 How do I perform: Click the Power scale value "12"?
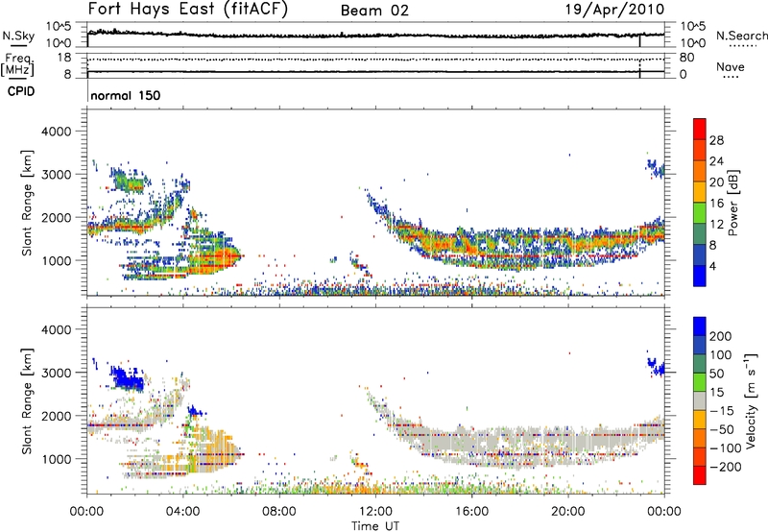(716, 225)
